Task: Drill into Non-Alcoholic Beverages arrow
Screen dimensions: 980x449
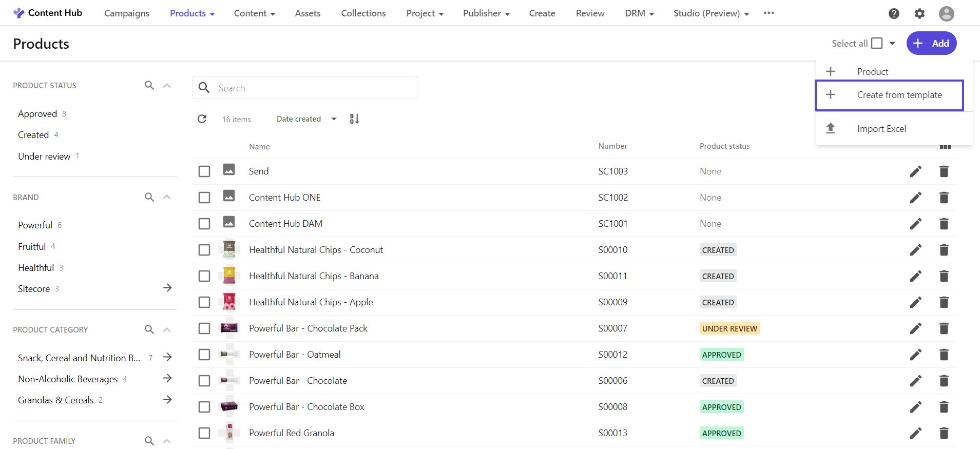Action: coord(167,378)
